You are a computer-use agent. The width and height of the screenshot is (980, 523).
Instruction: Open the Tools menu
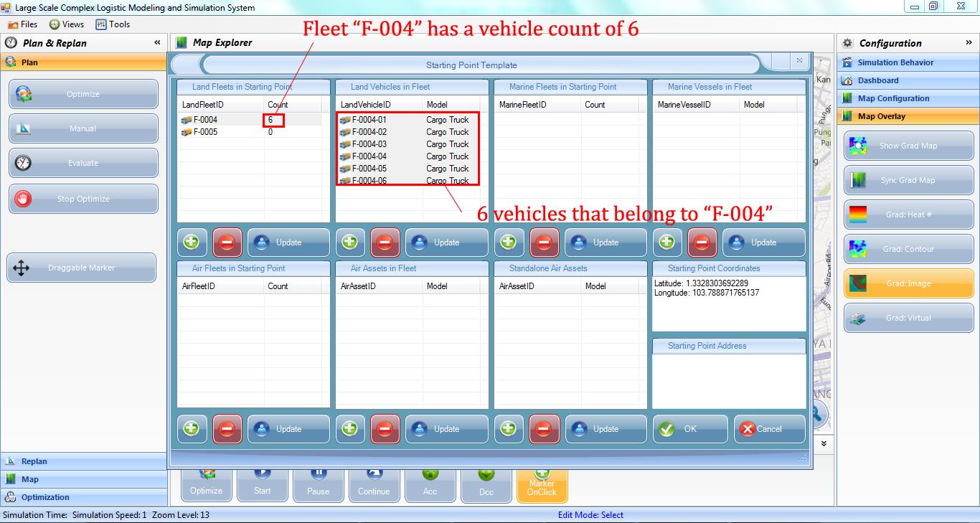click(113, 24)
